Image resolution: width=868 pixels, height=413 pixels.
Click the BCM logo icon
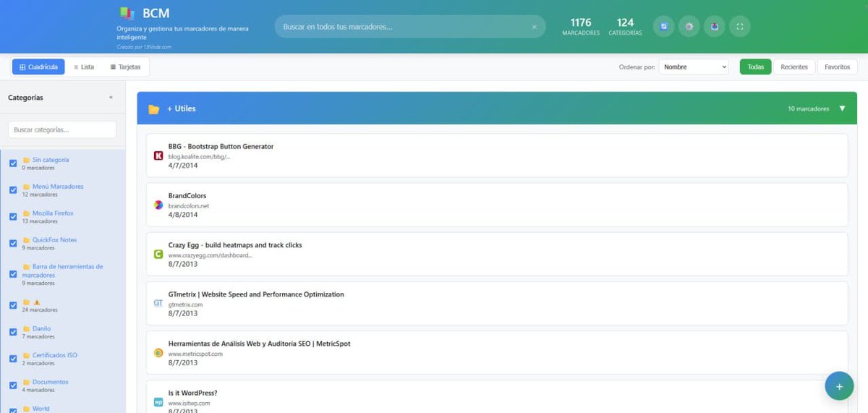click(127, 13)
